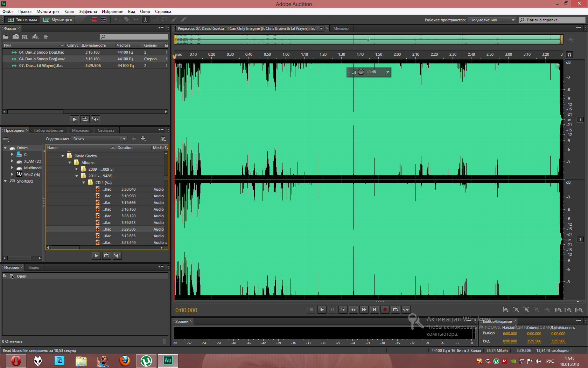
Task: Expand the XLAM (D:) drive
Action: pos(12,161)
